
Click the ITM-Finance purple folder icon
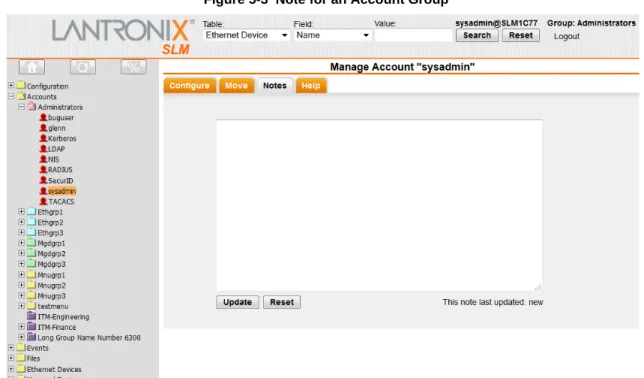coord(32,327)
